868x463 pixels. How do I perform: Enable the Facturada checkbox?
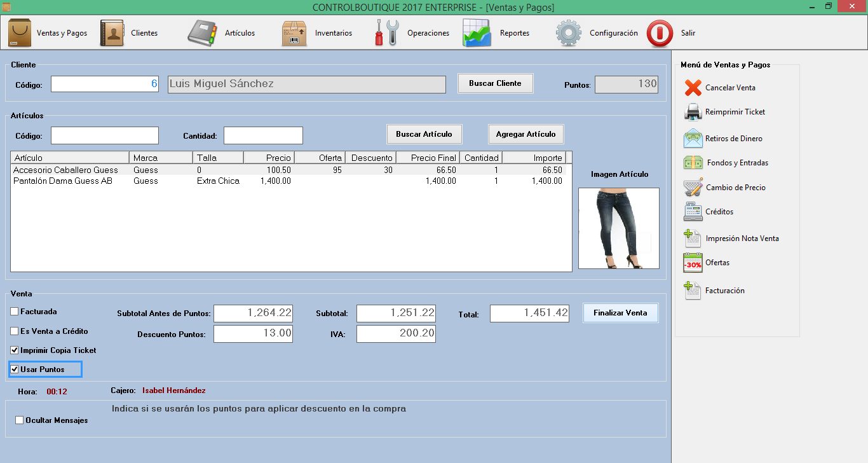[15, 312]
